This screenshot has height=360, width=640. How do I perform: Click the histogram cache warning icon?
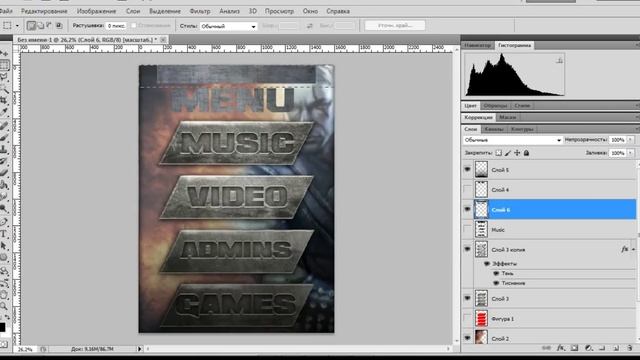tap(560, 60)
